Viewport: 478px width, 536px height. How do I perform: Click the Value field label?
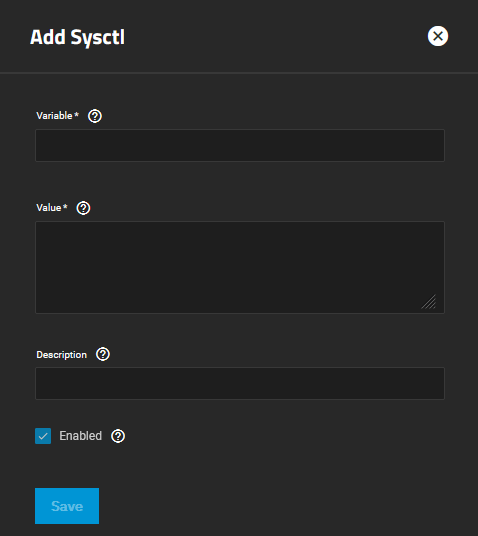[x=52, y=207]
